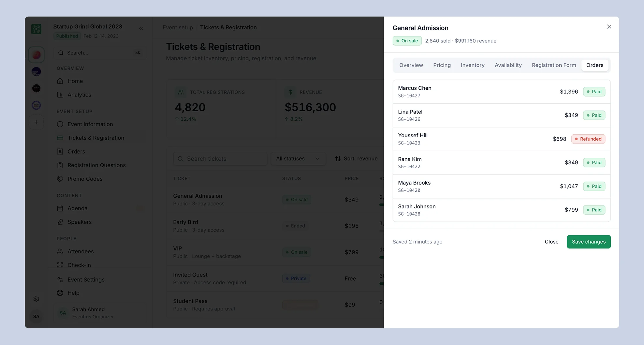Toggle Sort: revenue ordering
This screenshot has width=644, height=345.
[356, 159]
